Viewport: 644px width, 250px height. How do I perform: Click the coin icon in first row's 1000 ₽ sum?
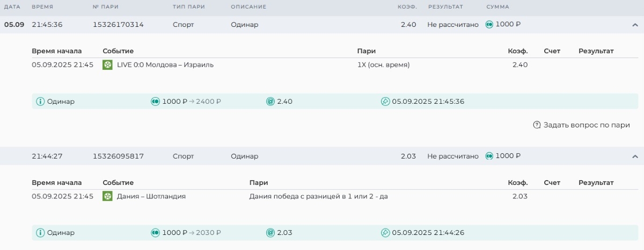click(489, 25)
